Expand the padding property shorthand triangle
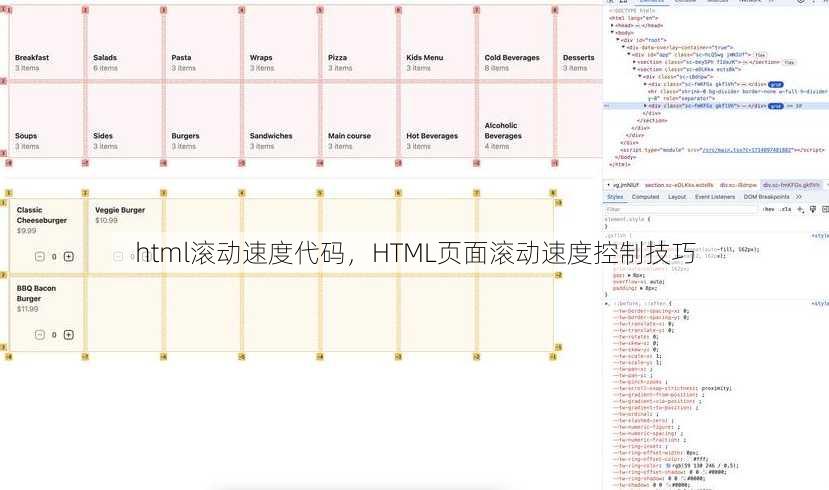The height and width of the screenshot is (490, 829). [x=640, y=289]
